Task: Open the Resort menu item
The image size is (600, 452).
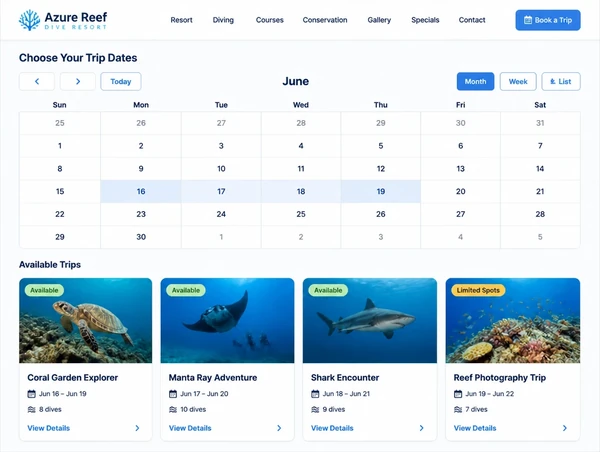Action: click(181, 20)
